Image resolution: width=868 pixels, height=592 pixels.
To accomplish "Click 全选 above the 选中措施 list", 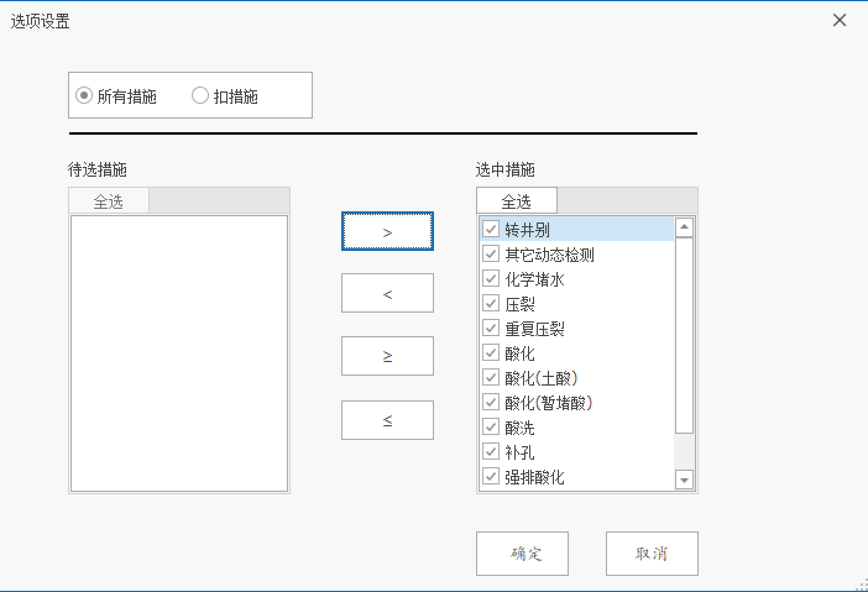I will (517, 200).
